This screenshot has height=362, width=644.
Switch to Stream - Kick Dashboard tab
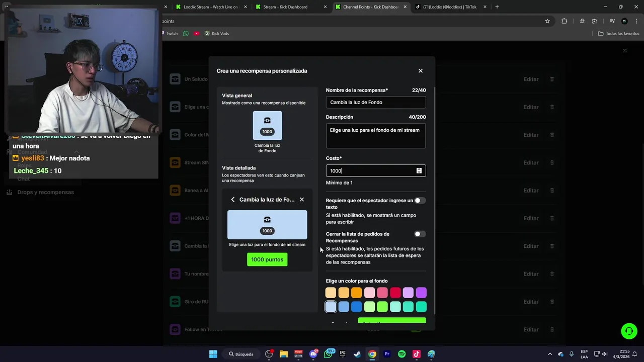point(291,7)
